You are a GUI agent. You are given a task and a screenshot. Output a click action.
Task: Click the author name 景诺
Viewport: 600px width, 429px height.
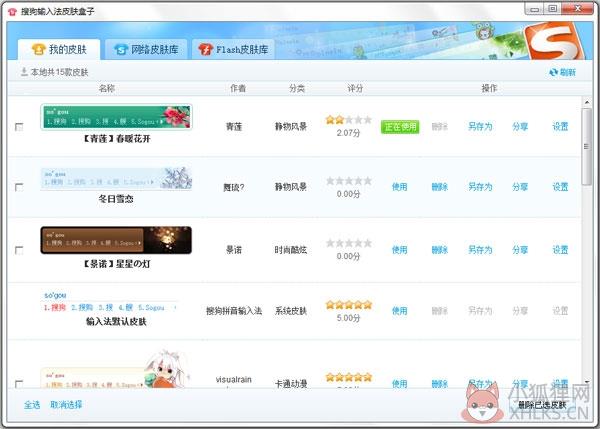tap(234, 250)
